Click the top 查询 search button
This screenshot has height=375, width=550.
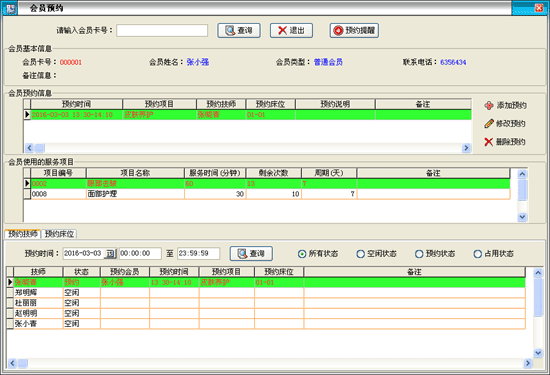coord(239,31)
